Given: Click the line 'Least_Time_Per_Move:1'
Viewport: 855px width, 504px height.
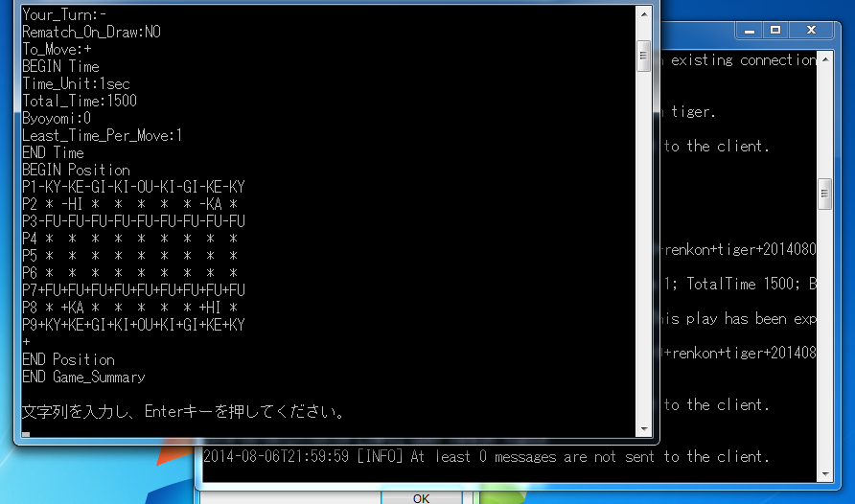Looking at the screenshot, I should (x=102, y=136).
